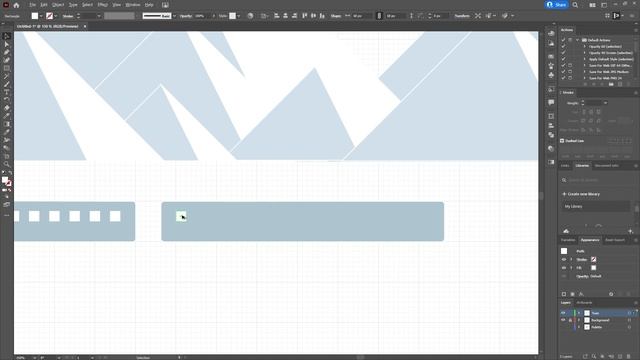Select the Pen tool
Viewport: 640px width, 360px height.
coord(7,52)
